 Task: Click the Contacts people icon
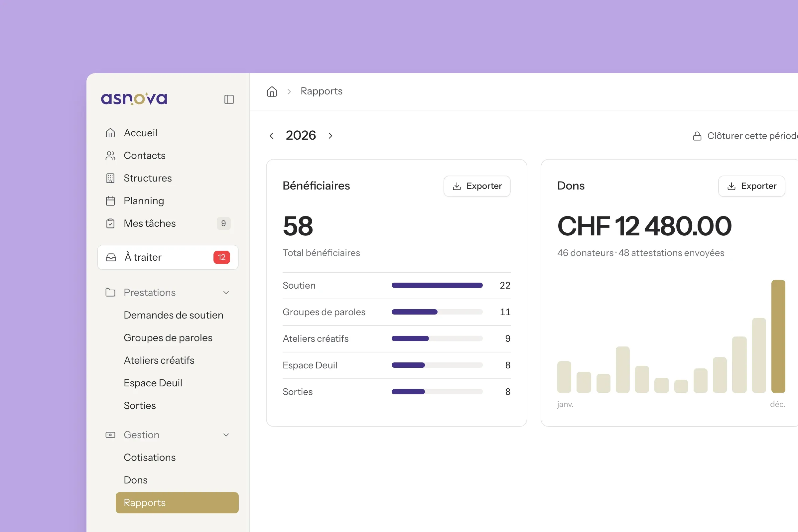tap(110, 155)
